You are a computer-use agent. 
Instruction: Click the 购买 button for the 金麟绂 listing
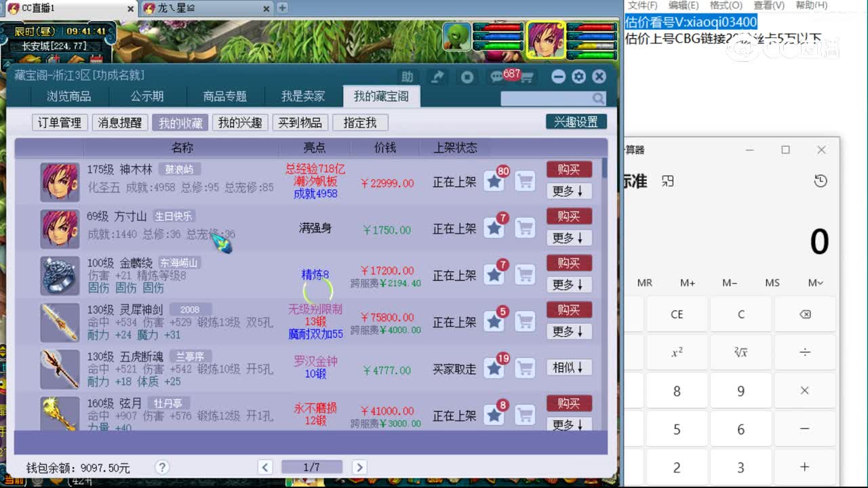tap(569, 263)
